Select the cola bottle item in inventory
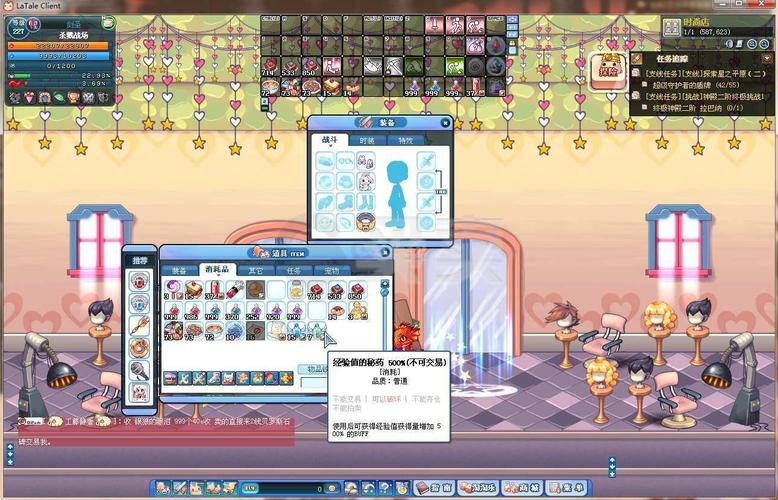The image size is (778, 500). pyautogui.click(x=214, y=289)
